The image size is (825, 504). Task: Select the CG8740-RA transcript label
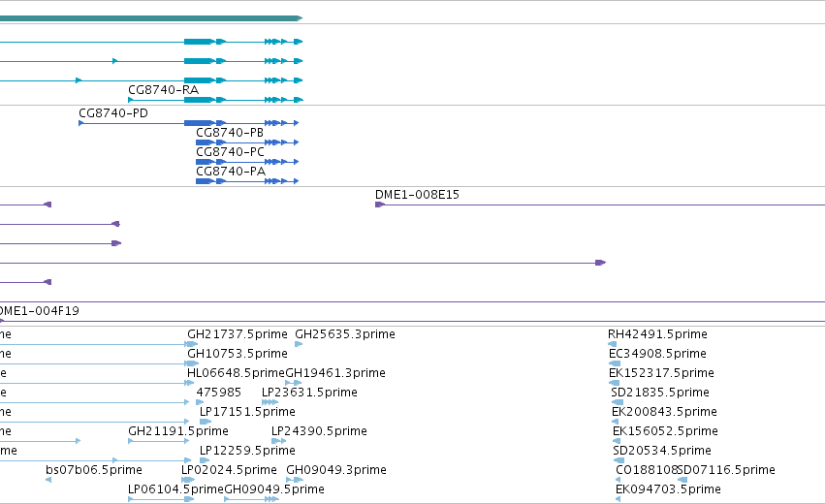[x=163, y=90]
